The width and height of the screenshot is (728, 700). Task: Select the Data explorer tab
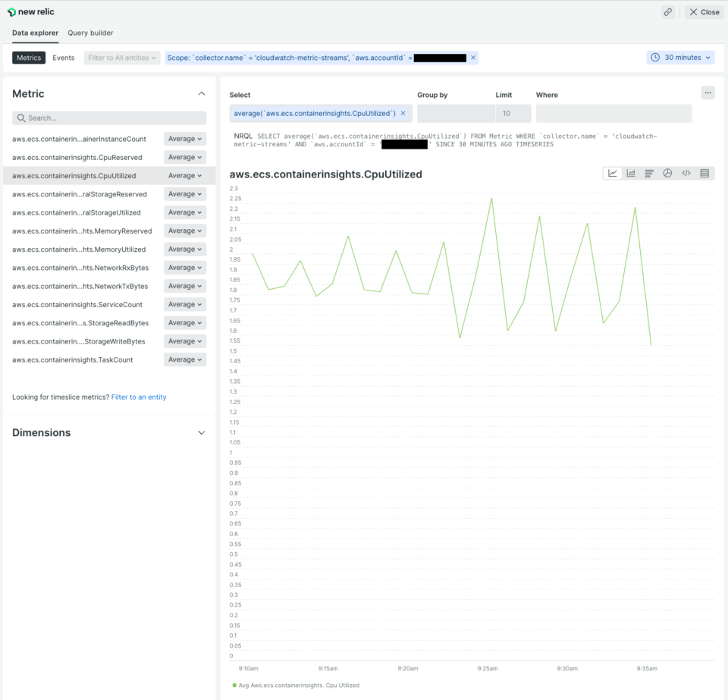click(x=35, y=33)
